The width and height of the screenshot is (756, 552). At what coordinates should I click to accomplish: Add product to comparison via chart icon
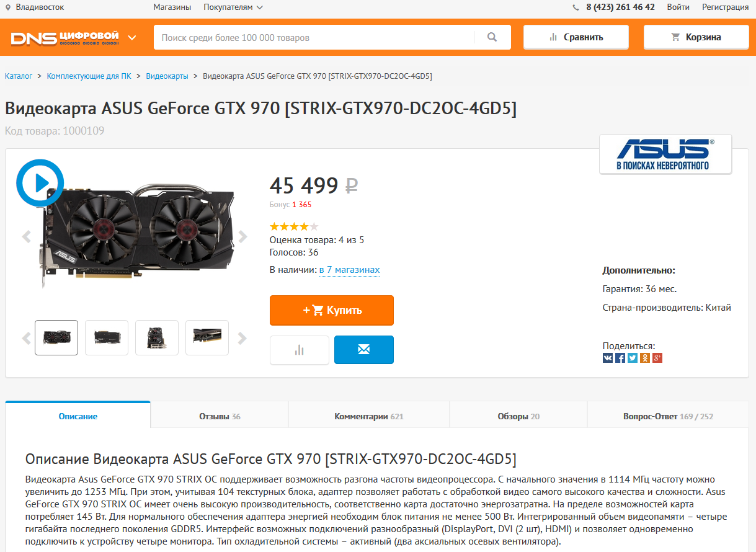pyautogui.click(x=300, y=350)
